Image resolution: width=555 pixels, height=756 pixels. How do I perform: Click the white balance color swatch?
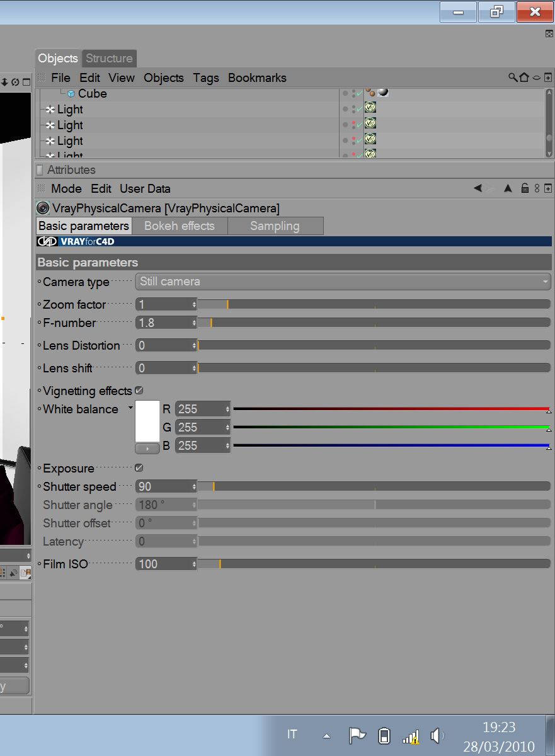click(147, 421)
